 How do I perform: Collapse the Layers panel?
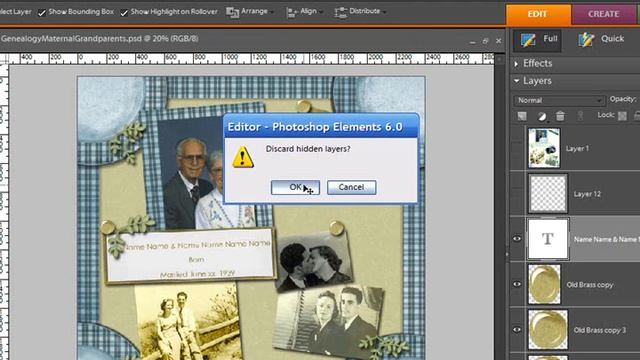tap(517, 81)
